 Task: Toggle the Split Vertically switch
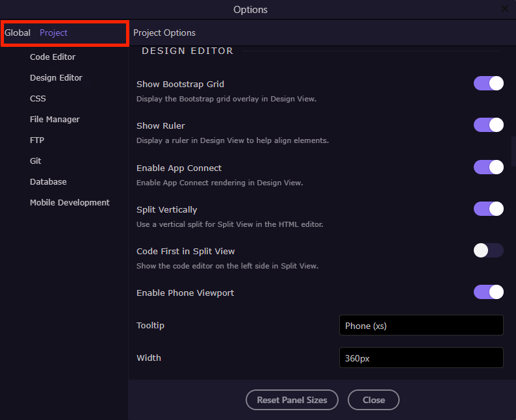[x=489, y=209]
